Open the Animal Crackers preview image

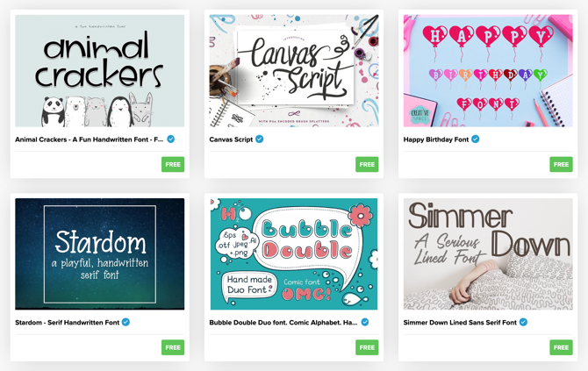point(100,71)
